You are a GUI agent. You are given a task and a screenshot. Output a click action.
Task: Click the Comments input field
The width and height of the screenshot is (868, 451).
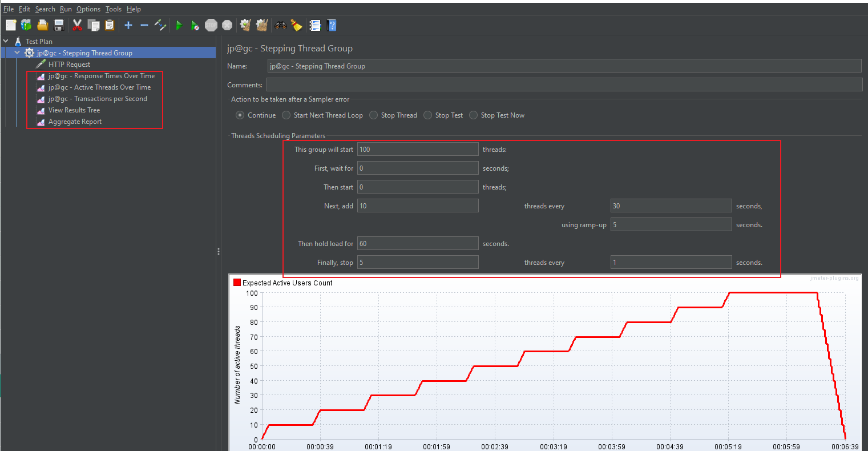tap(564, 84)
